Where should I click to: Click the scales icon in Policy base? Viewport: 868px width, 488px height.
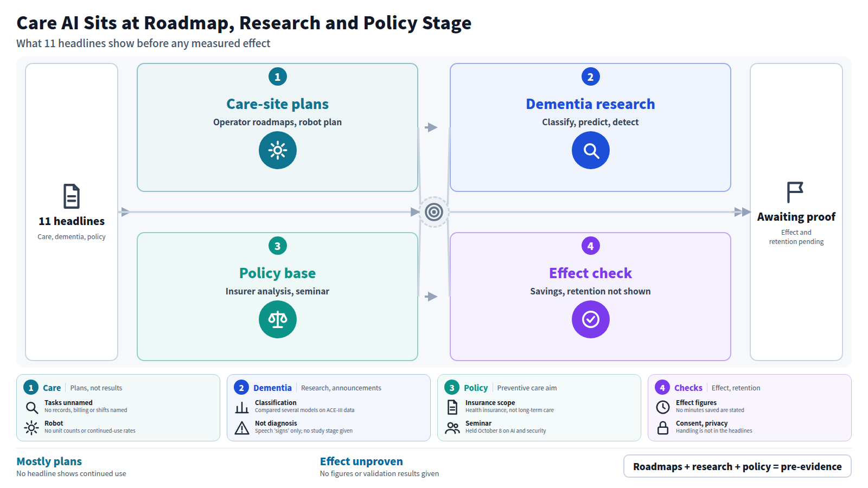click(278, 319)
